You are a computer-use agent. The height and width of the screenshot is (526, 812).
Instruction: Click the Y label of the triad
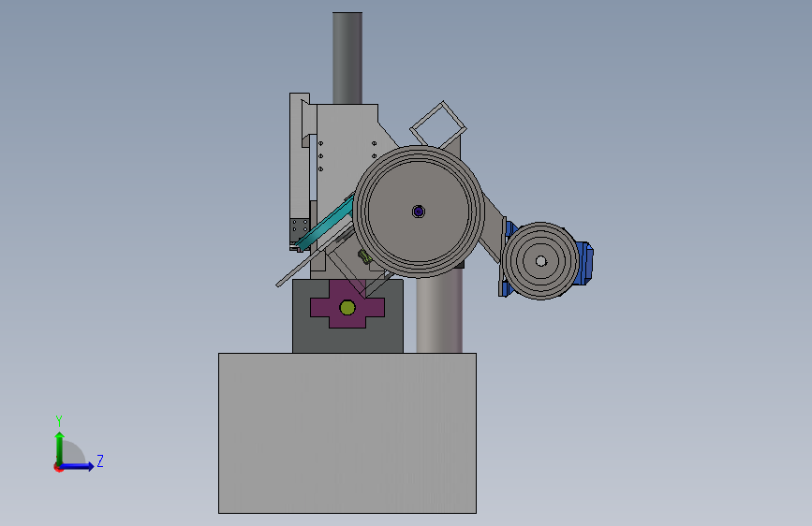pos(59,420)
